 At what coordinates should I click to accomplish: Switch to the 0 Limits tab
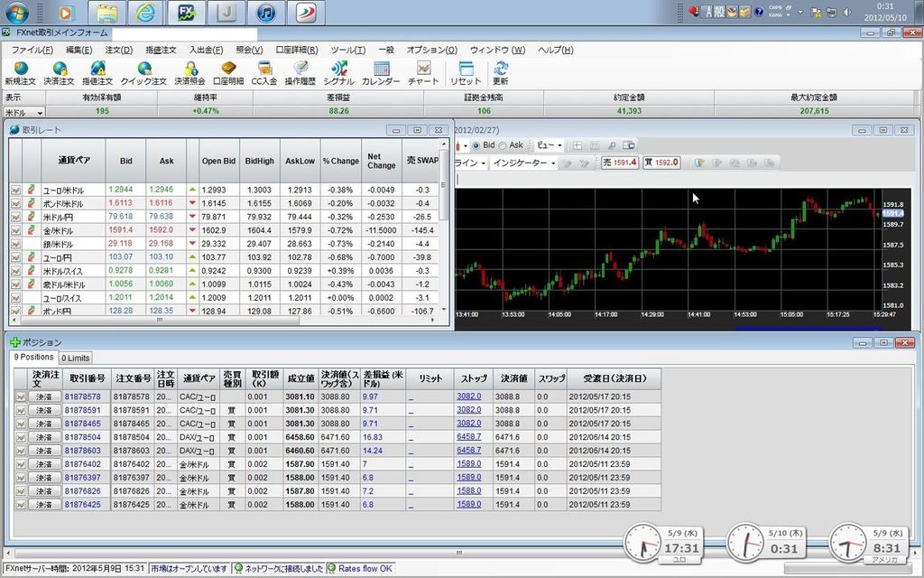pyautogui.click(x=76, y=358)
